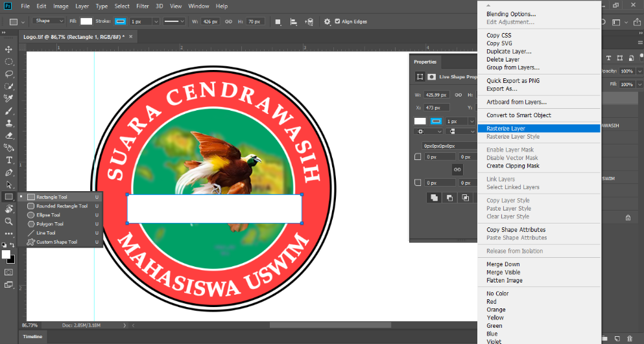Select the Clone Stamp tool

point(8,123)
